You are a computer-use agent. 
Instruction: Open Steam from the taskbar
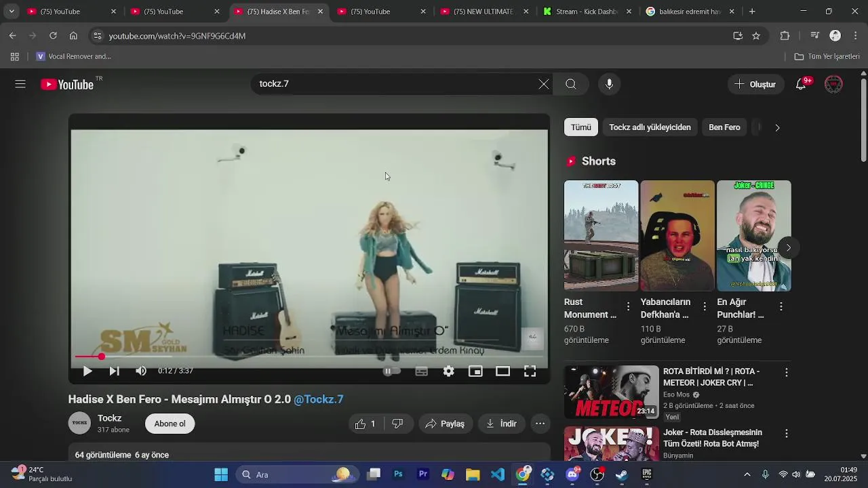tap(622, 474)
